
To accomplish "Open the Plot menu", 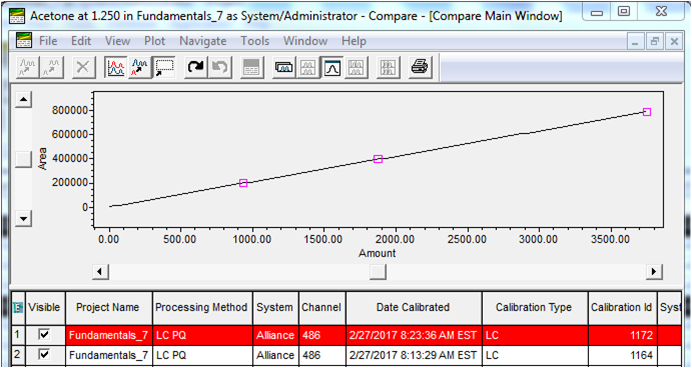I will pos(154,41).
